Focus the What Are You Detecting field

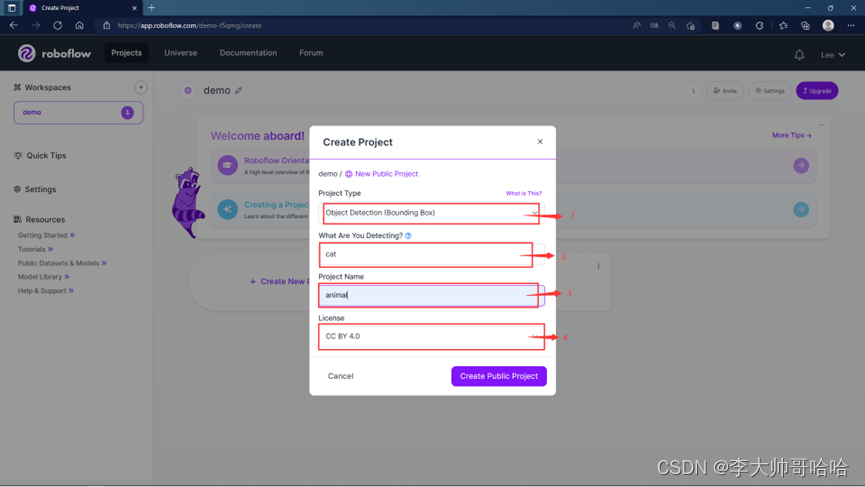coord(431,254)
